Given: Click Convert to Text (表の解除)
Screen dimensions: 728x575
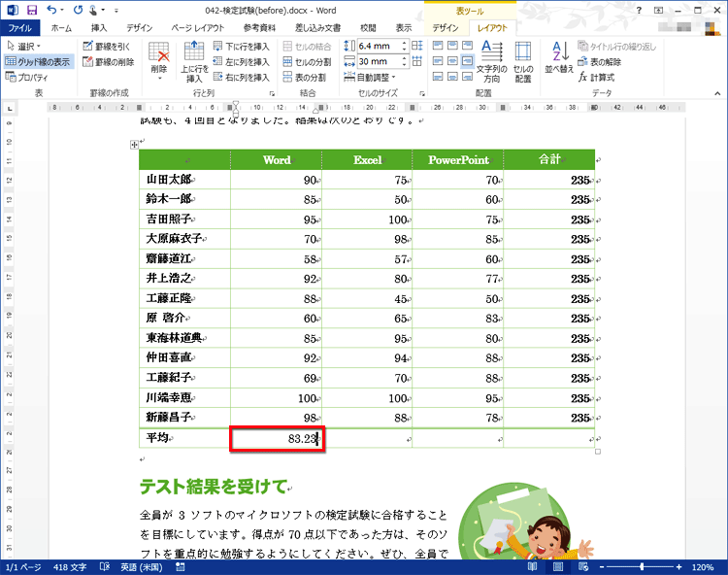Looking at the screenshot, I should pos(599,62).
